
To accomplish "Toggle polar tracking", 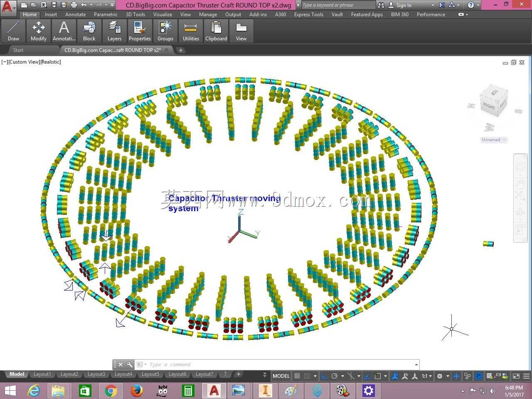I will [x=334, y=376].
